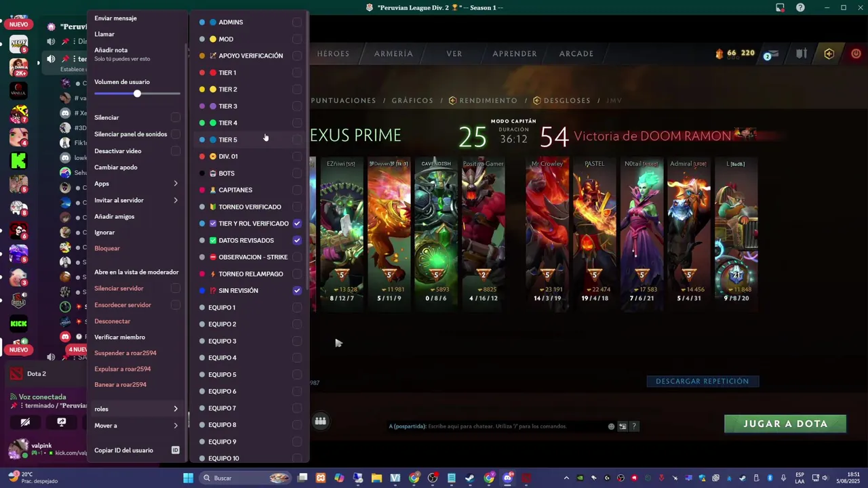Click the help icon in Discord title bar
The height and width of the screenshot is (488, 868).
(800, 7)
